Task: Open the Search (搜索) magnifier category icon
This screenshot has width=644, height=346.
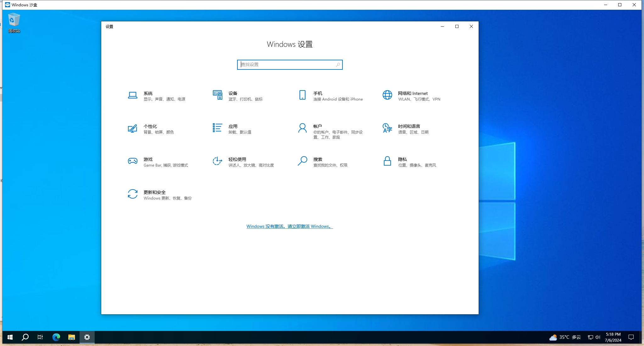Action: pyautogui.click(x=302, y=161)
